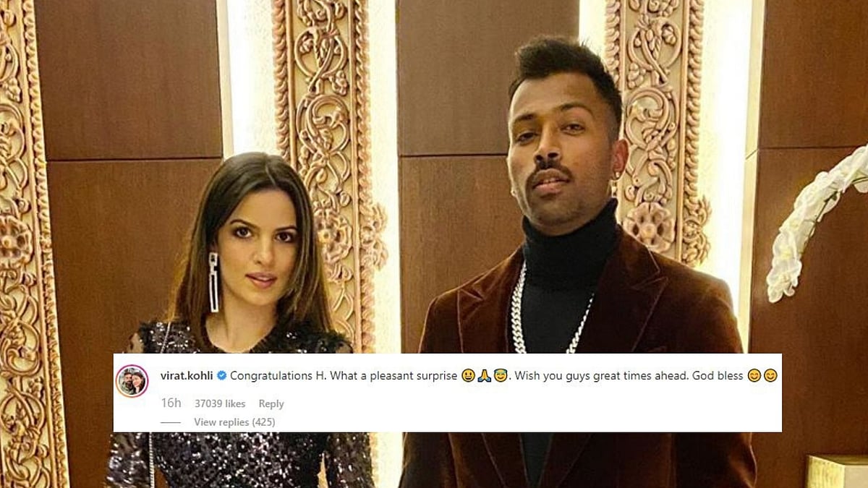This screenshot has width=868, height=488.
Task: Click the woman's long drop earring
Action: 213,282
